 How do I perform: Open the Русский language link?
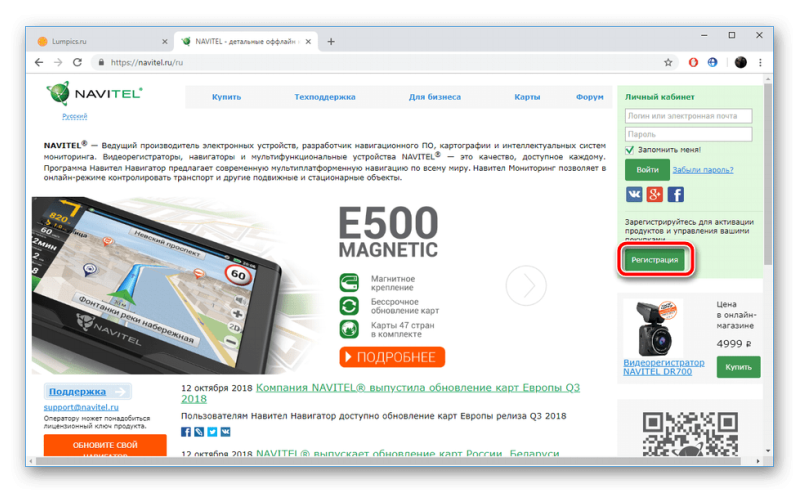[74, 116]
